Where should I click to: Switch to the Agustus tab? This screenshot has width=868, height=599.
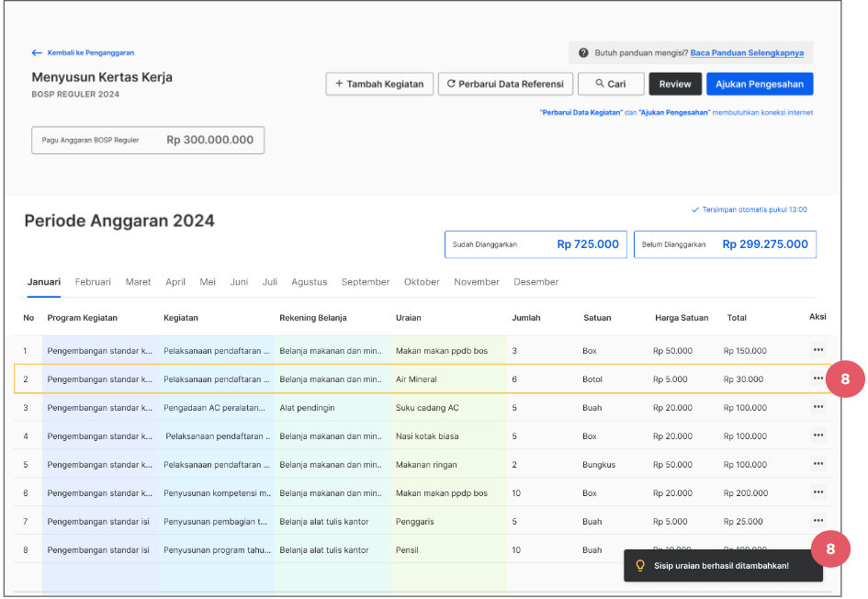310,282
